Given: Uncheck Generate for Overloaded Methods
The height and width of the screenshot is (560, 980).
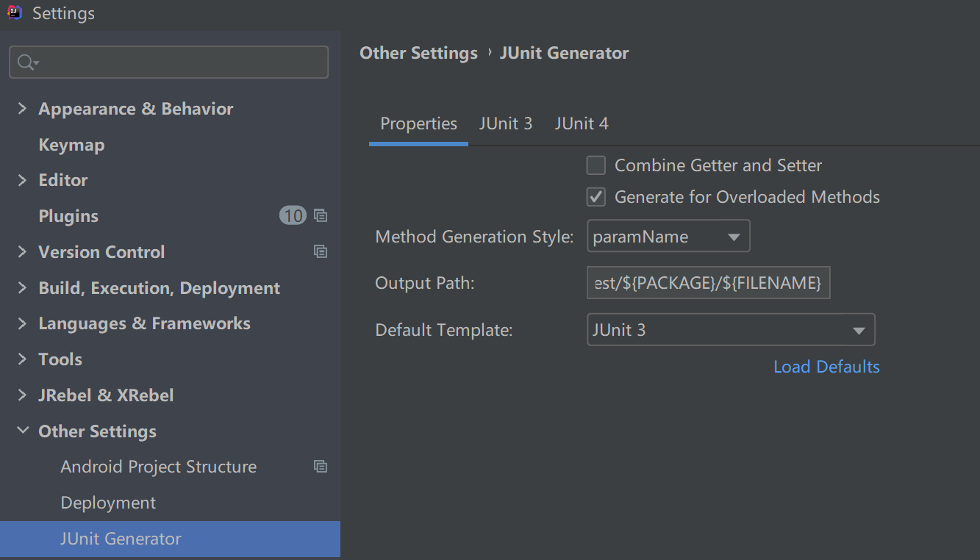Looking at the screenshot, I should tap(595, 196).
